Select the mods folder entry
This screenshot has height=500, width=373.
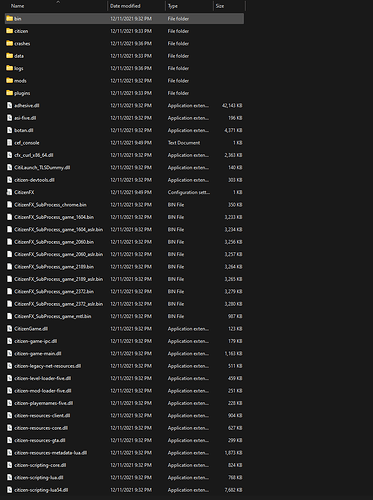click(x=124, y=81)
